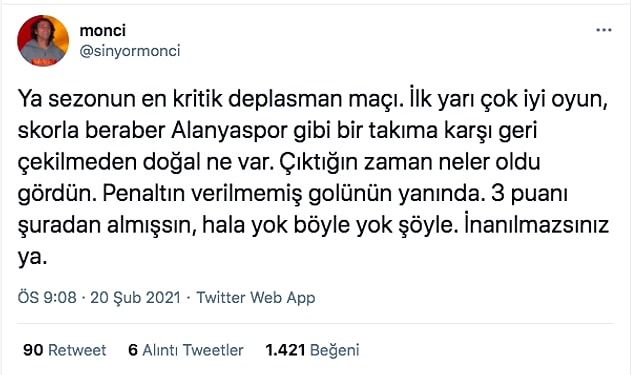The image size is (635, 375).
Task: Click the final ya. line of tweet
Action: pyautogui.click(x=32, y=257)
